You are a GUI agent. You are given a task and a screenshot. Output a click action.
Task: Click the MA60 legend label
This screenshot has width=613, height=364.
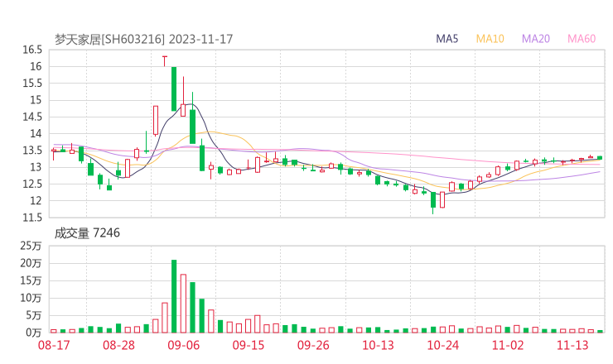click(x=582, y=39)
